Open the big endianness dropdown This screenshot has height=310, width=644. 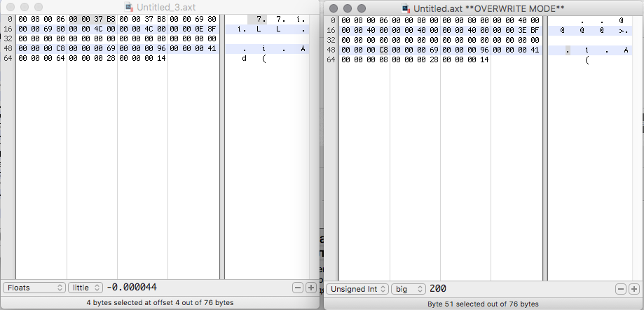(x=409, y=289)
